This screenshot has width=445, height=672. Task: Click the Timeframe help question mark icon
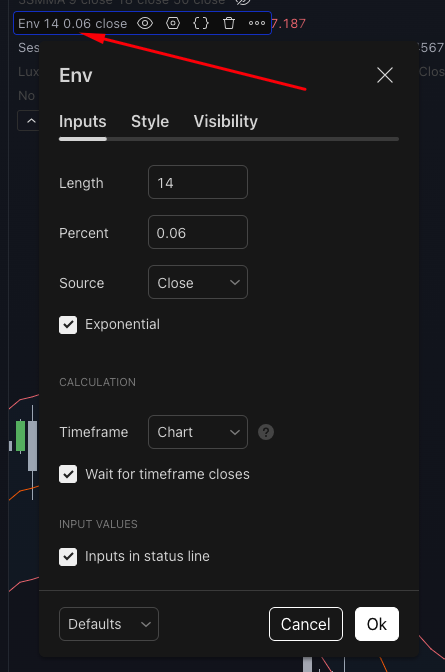click(x=266, y=432)
